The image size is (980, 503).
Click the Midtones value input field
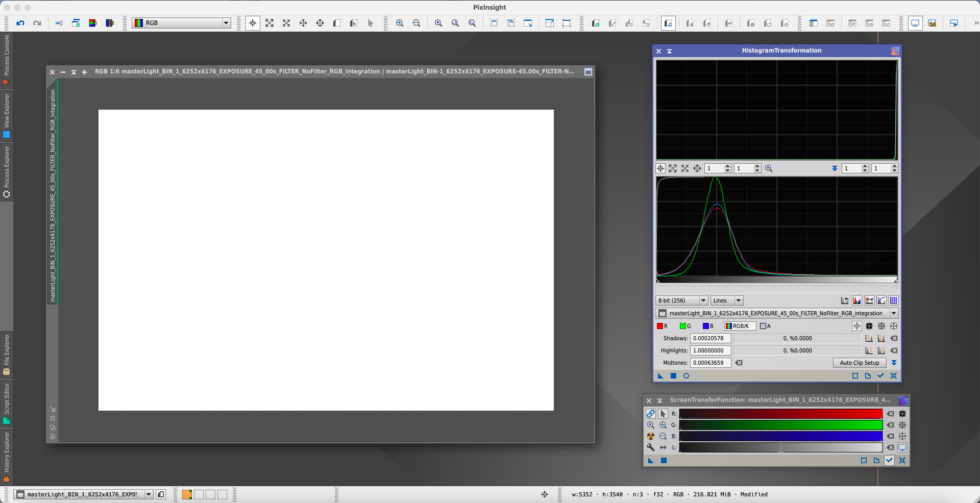[x=710, y=363]
